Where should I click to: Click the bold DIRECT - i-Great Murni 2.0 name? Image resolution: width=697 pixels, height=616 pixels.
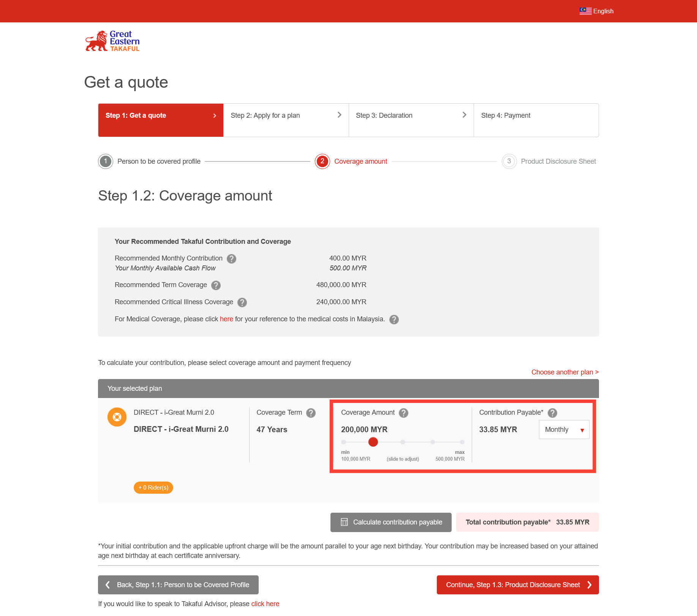(181, 429)
